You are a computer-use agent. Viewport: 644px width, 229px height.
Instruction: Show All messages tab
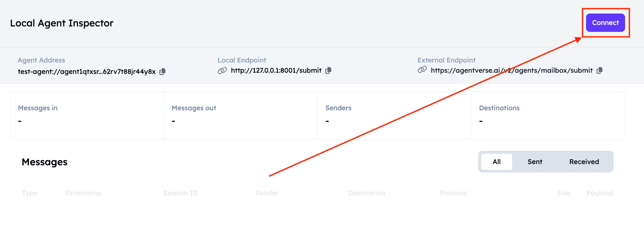[x=497, y=162]
